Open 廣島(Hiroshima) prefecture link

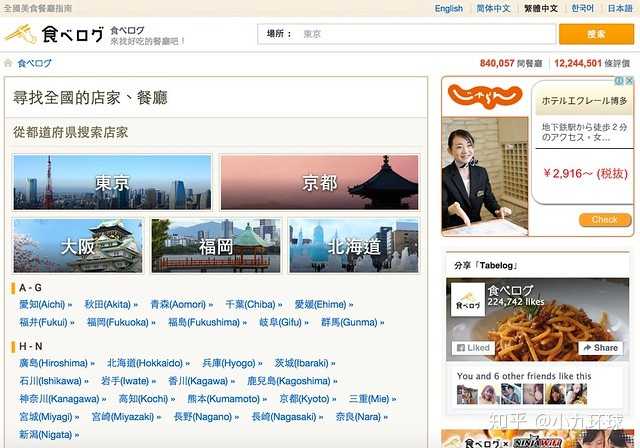tap(57, 363)
